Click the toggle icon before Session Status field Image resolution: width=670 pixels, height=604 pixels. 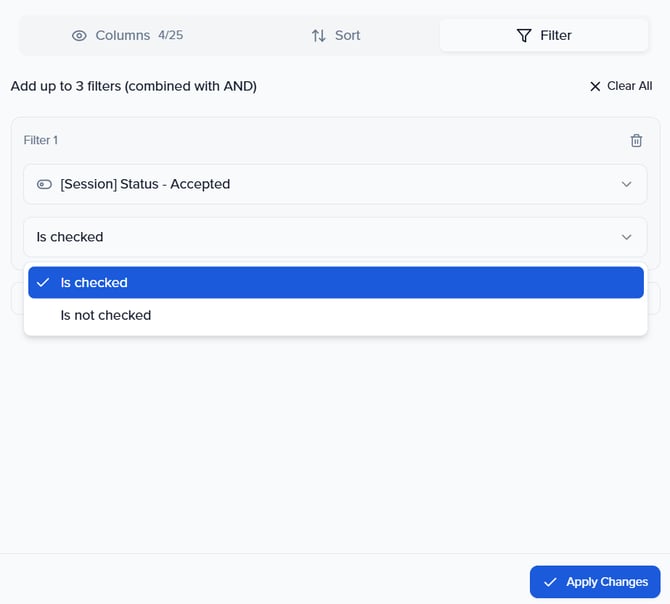coord(44,185)
